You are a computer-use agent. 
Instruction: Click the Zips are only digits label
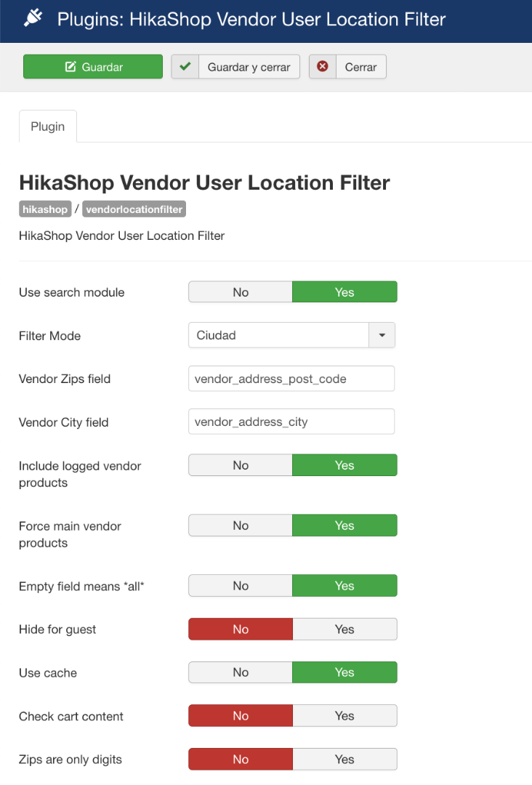pyautogui.click(x=70, y=760)
